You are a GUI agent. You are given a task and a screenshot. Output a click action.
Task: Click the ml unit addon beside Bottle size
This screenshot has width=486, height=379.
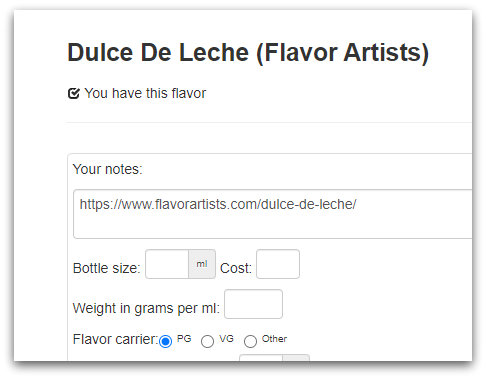pos(202,264)
